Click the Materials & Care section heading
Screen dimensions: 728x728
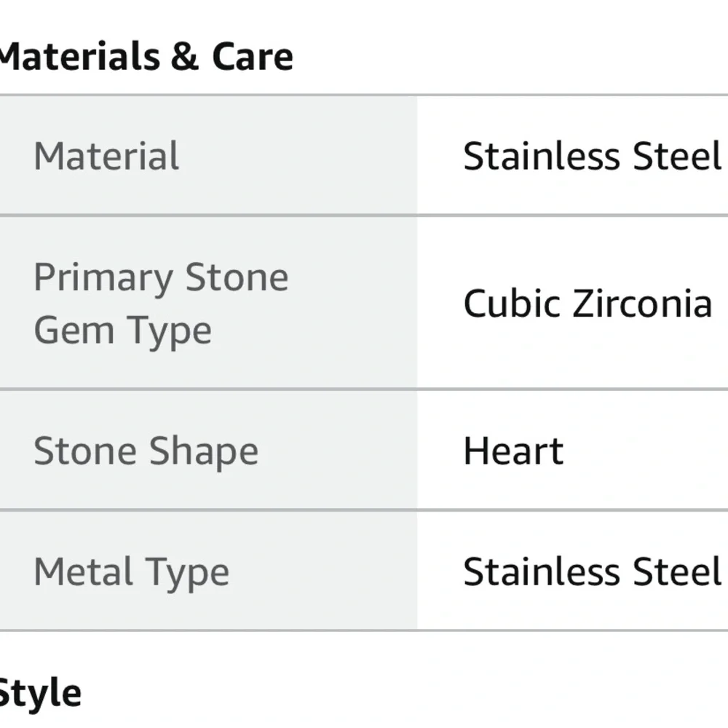(x=146, y=57)
